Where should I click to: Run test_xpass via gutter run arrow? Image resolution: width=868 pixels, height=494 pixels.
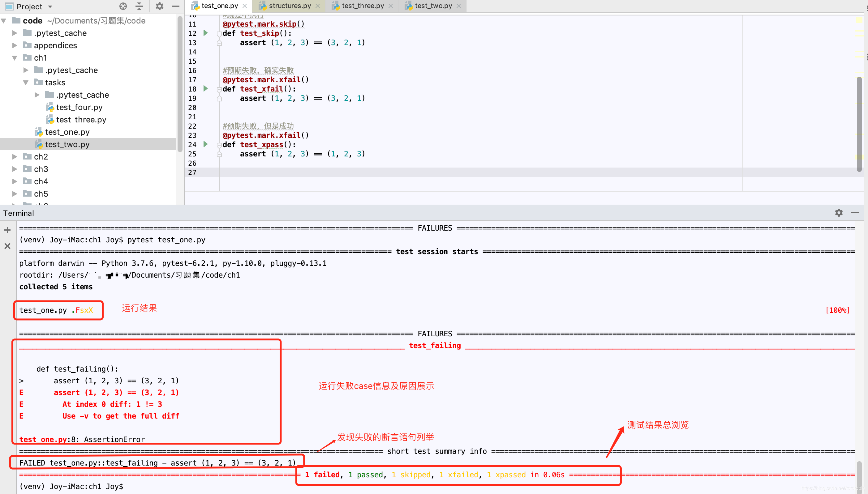[x=205, y=144]
